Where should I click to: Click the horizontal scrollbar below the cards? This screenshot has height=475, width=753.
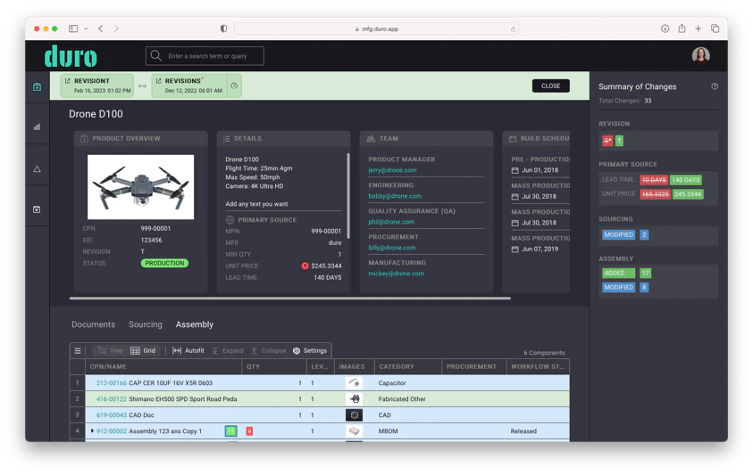290,298
